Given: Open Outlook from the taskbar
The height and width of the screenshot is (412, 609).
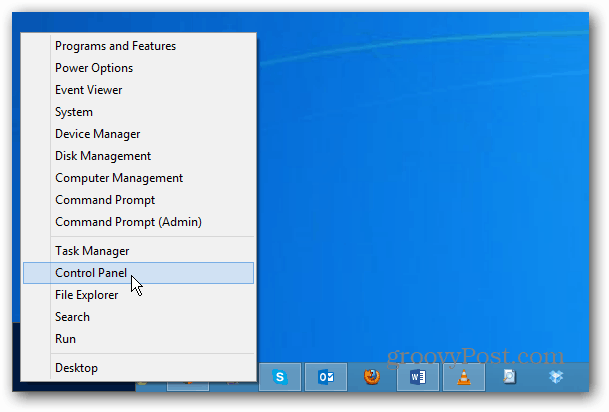Looking at the screenshot, I should (x=326, y=377).
